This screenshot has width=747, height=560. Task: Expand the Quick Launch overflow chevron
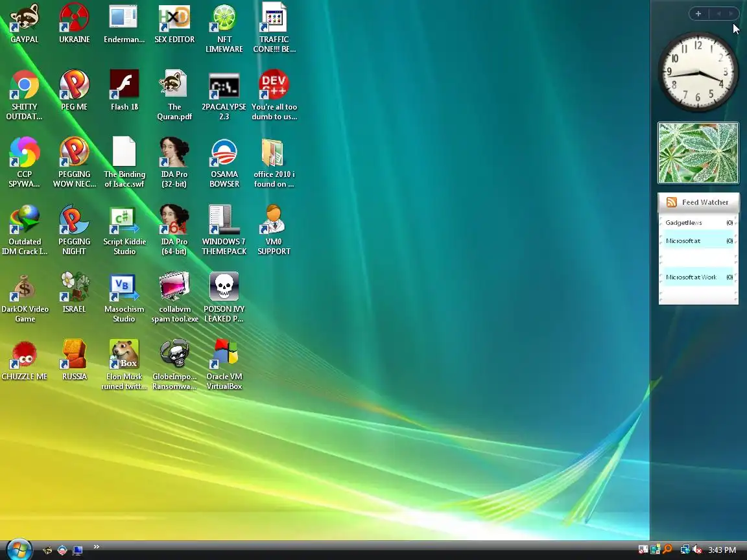96,546
